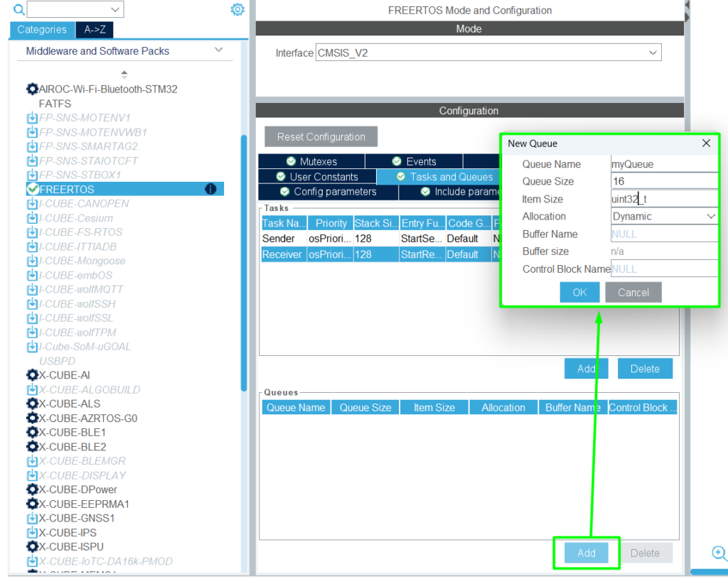Click the download icon beside FP-SNS-MOTENV1
This screenshot has width=728, height=579.
pos(32,118)
